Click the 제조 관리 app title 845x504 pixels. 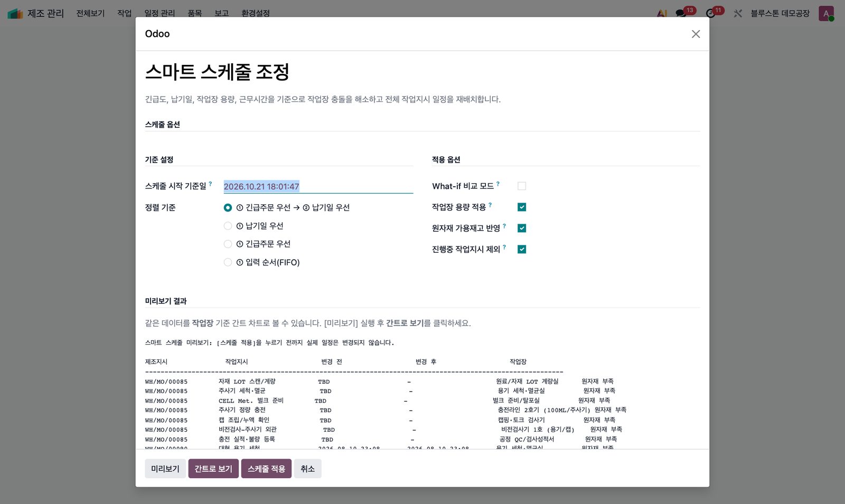click(45, 13)
